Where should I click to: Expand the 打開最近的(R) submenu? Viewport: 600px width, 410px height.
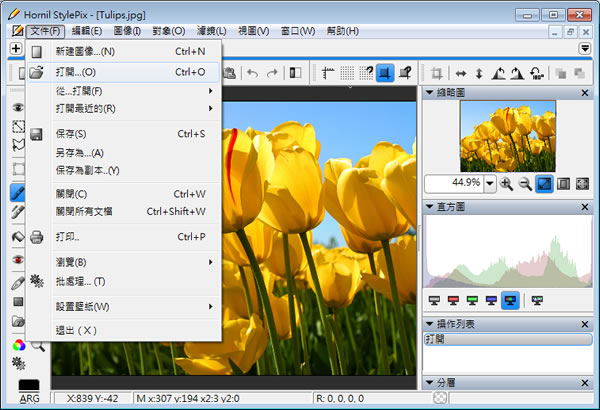124,109
